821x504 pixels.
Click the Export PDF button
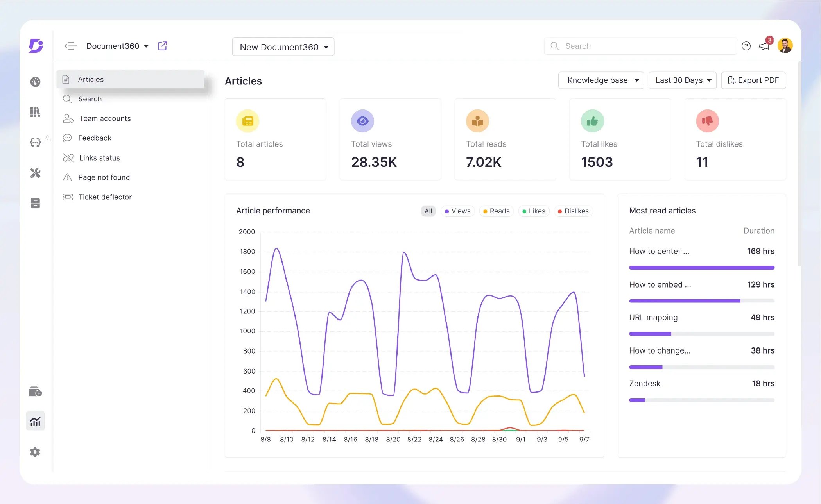(753, 80)
